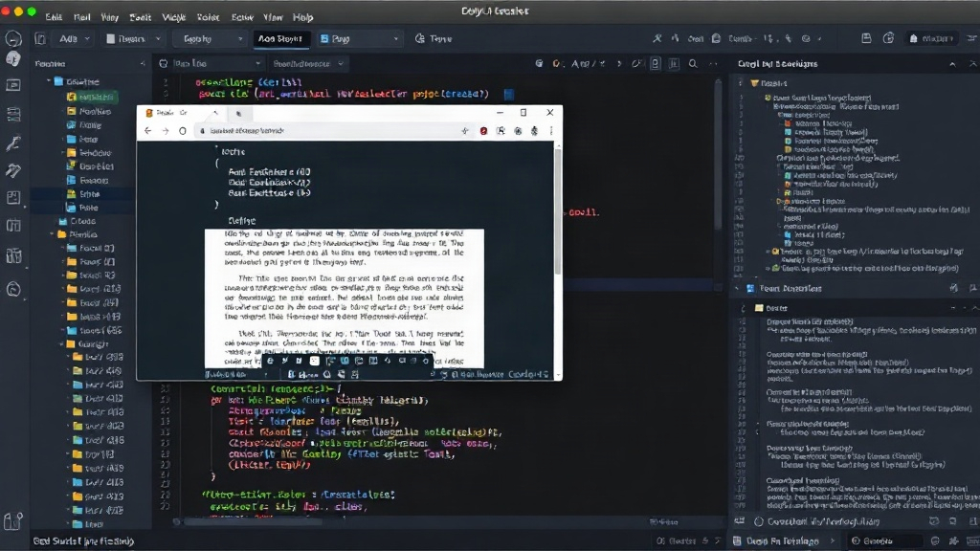Click the document icon in top toolbar's right group
This screenshot has width=980, height=551.
point(716,38)
